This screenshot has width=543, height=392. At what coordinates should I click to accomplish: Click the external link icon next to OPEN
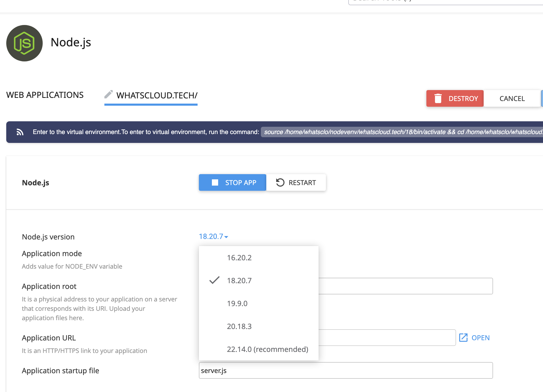point(463,338)
